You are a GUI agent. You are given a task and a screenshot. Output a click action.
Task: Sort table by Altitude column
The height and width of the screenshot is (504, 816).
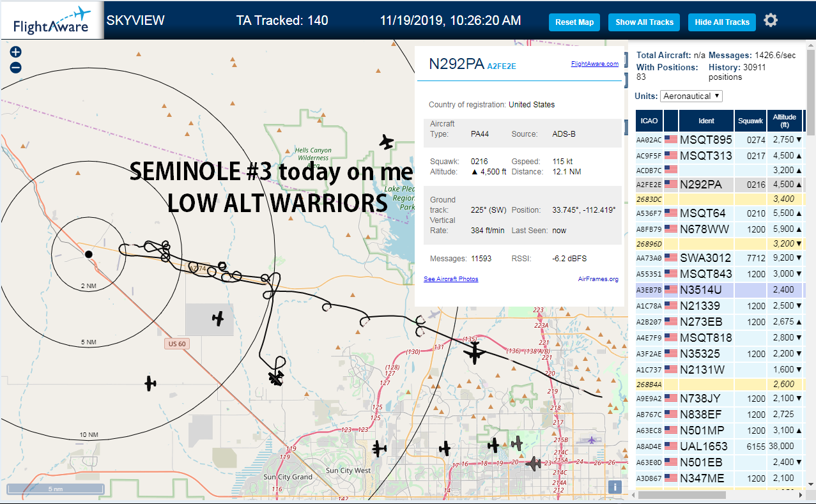784,120
